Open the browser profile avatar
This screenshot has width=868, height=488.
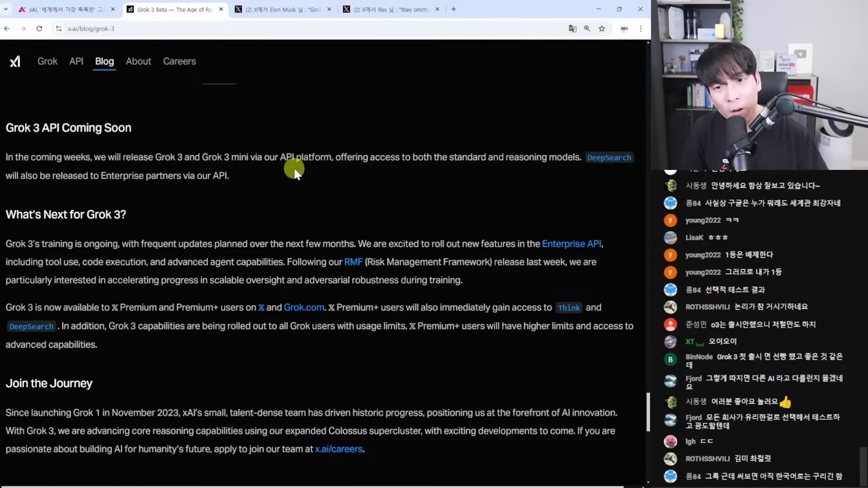tap(625, 28)
